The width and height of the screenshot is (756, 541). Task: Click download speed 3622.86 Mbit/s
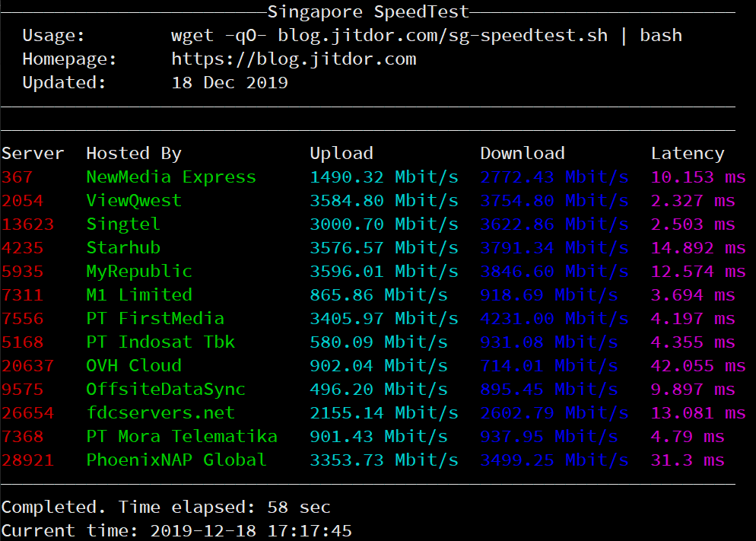(554, 224)
